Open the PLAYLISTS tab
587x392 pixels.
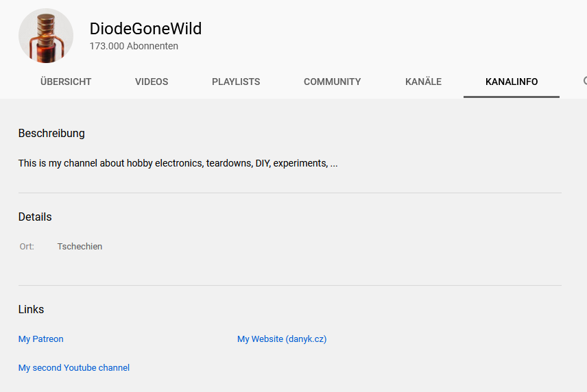tap(236, 82)
